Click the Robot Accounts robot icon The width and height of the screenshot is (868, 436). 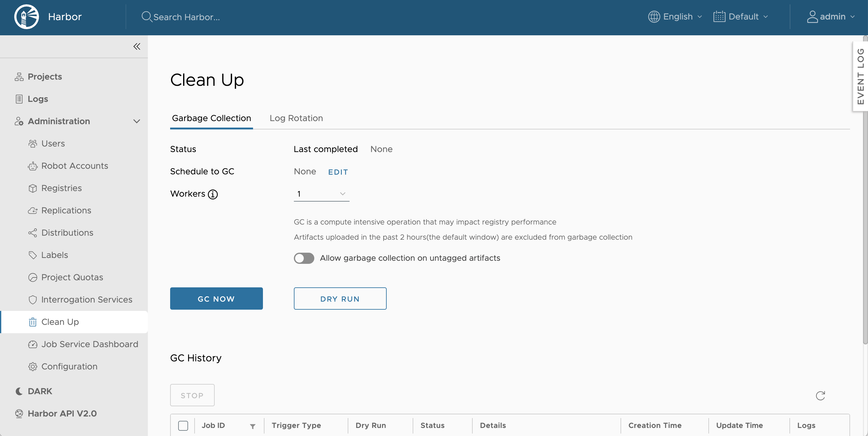[x=33, y=166]
